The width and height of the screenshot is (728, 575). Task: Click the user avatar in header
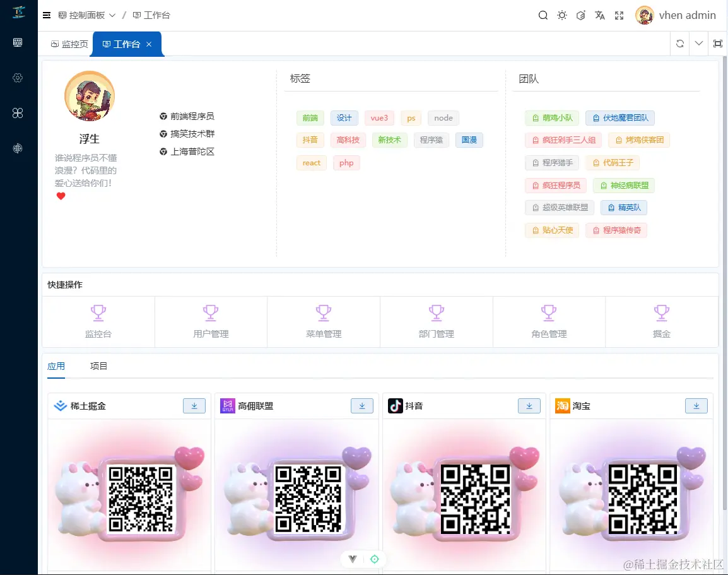pos(645,15)
